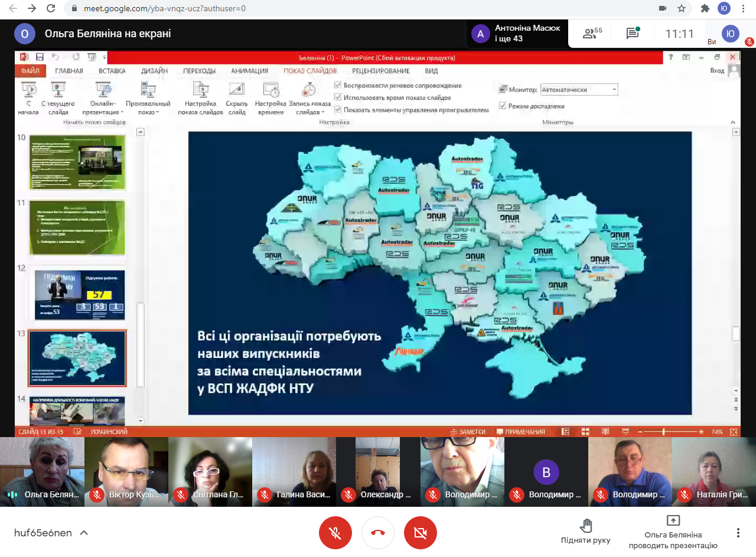Viewport: 756px width, 557px height.
Task: Switch to the "ГЛАВНАЯ" ribbon tab
Action: point(69,71)
